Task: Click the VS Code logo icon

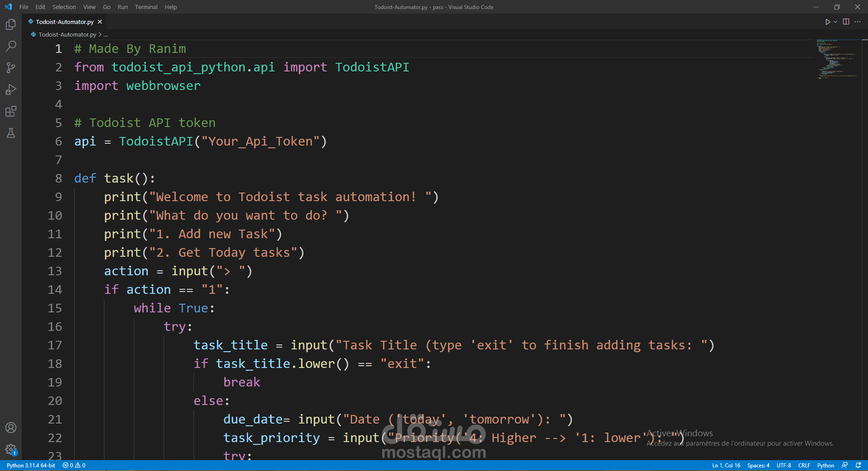Action: click(8, 7)
